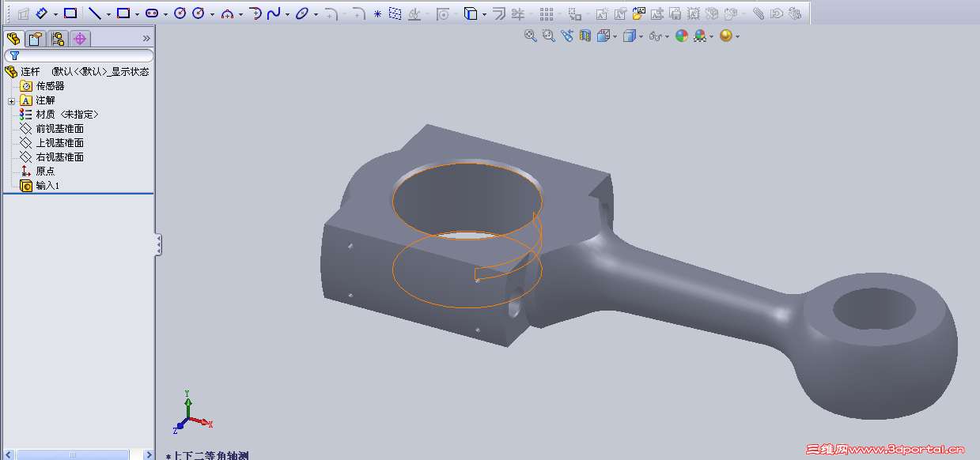Select 材质 <未指定> material item
This screenshot has width=980, height=460.
click(59, 115)
